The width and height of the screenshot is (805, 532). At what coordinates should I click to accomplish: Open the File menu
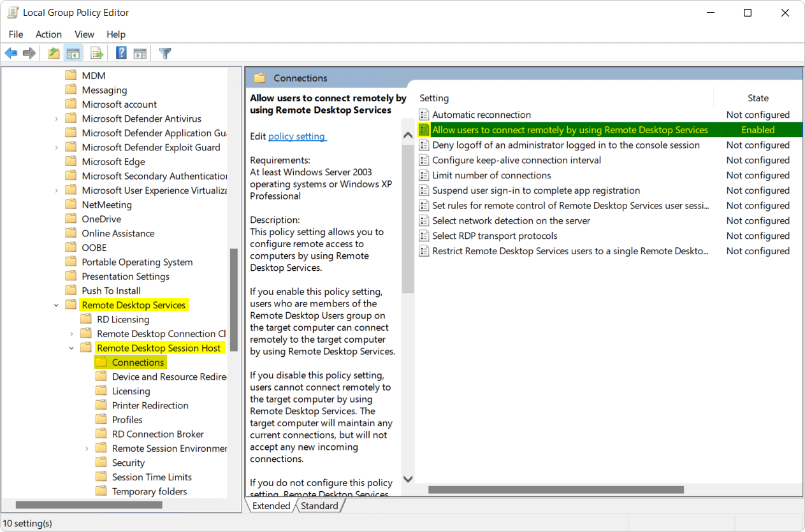[x=16, y=34]
